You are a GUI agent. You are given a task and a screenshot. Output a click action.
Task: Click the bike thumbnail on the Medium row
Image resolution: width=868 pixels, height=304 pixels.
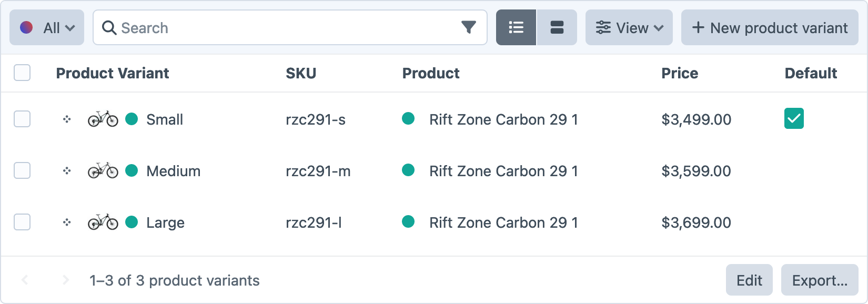point(103,170)
